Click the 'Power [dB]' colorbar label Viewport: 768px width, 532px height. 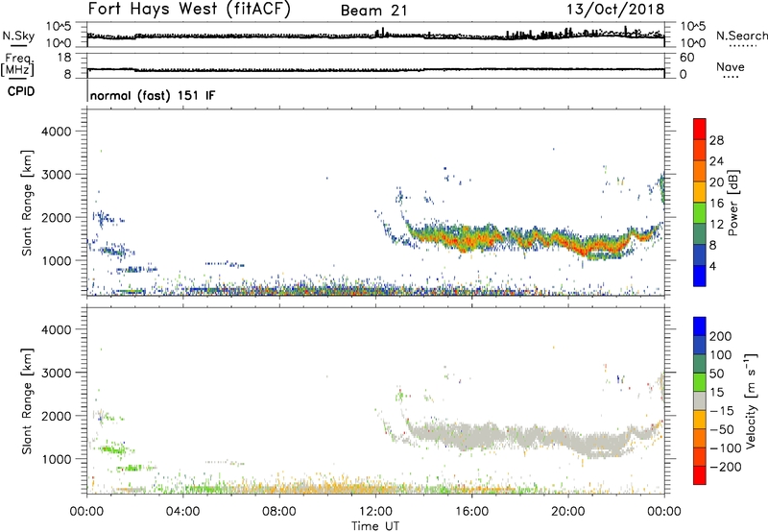[x=732, y=203]
